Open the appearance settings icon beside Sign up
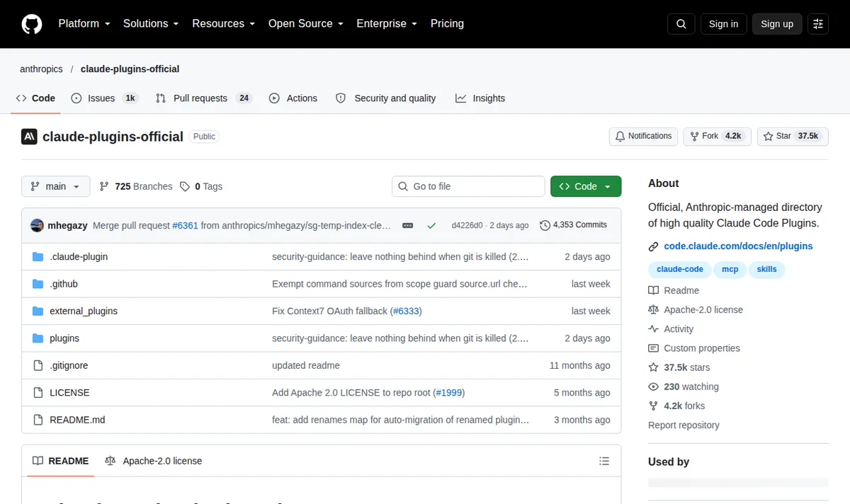Image resolution: width=850 pixels, height=504 pixels. coord(818,24)
